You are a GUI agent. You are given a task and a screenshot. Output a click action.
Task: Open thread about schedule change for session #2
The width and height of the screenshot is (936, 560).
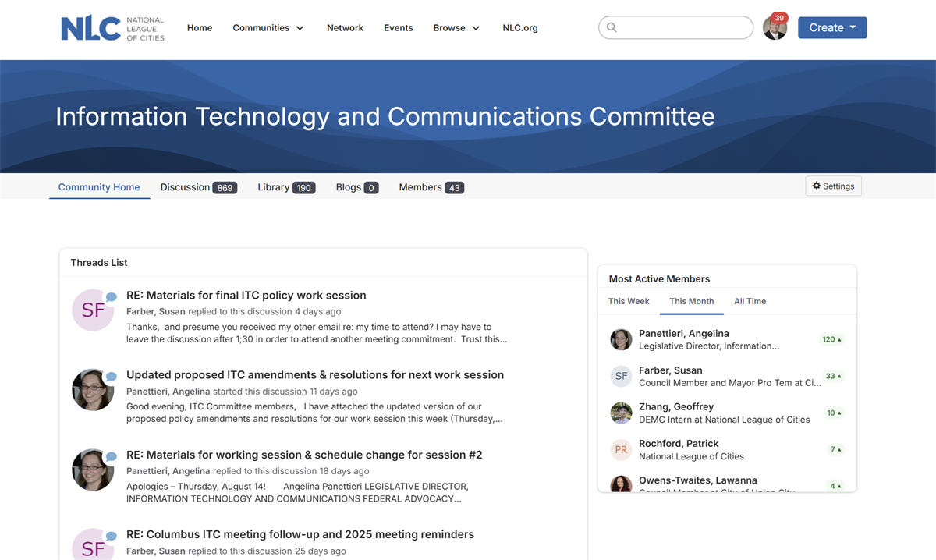304,455
